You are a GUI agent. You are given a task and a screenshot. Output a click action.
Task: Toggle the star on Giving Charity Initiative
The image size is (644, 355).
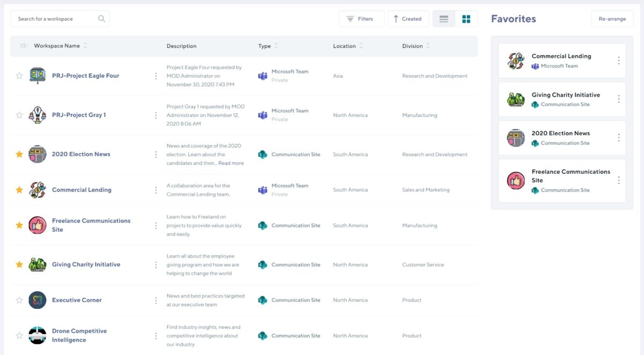click(19, 264)
